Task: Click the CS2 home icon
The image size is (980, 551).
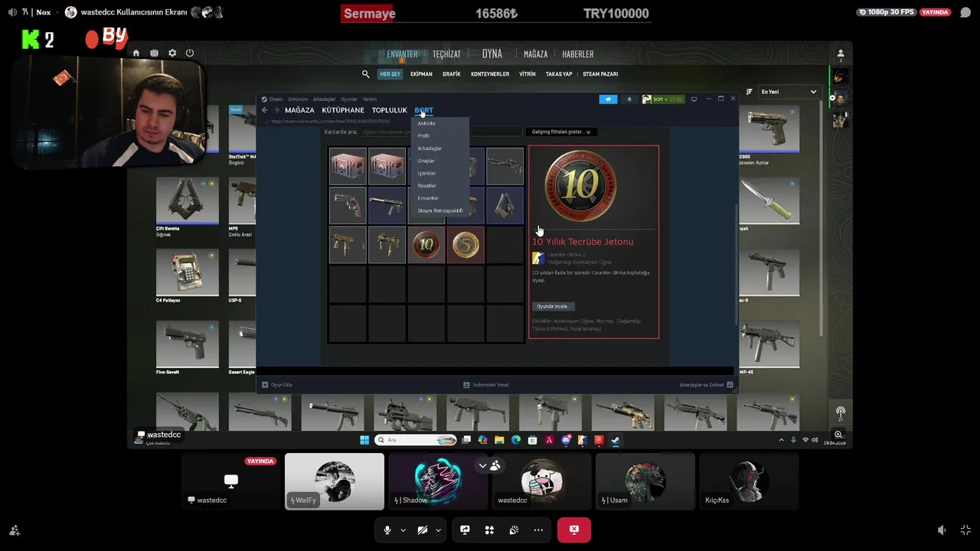Action: 136,53
